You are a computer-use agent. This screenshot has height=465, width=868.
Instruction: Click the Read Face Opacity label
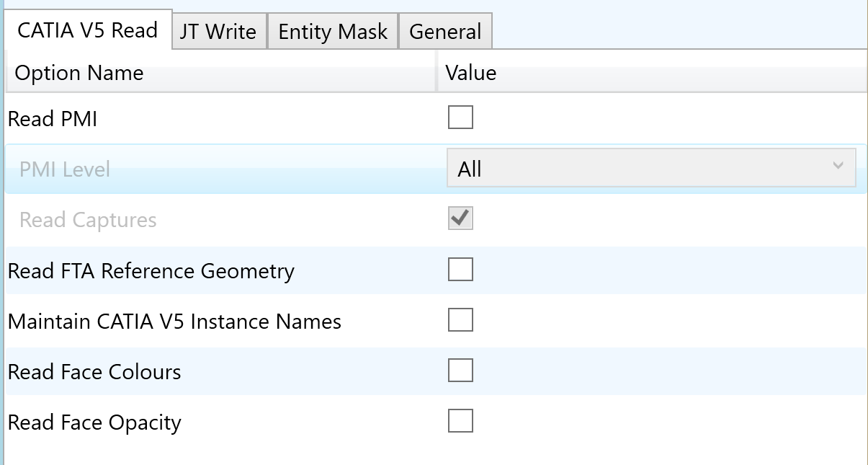94,422
